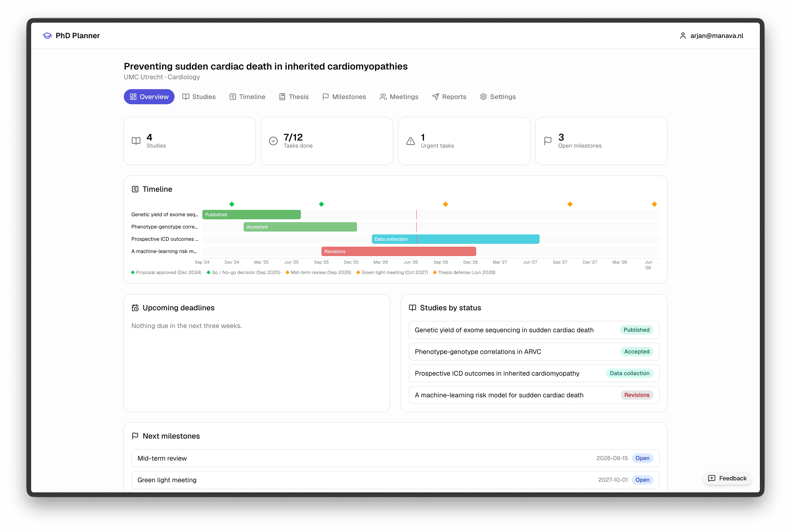Click the green Accepted bar in the timeline
This screenshot has height=532, width=791.
[x=300, y=227]
